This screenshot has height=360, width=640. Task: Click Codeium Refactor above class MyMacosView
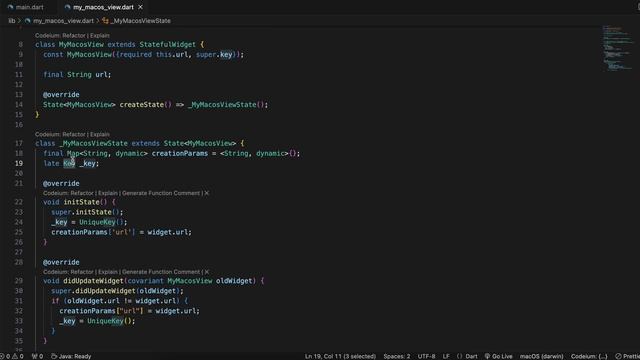click(73, 36)
